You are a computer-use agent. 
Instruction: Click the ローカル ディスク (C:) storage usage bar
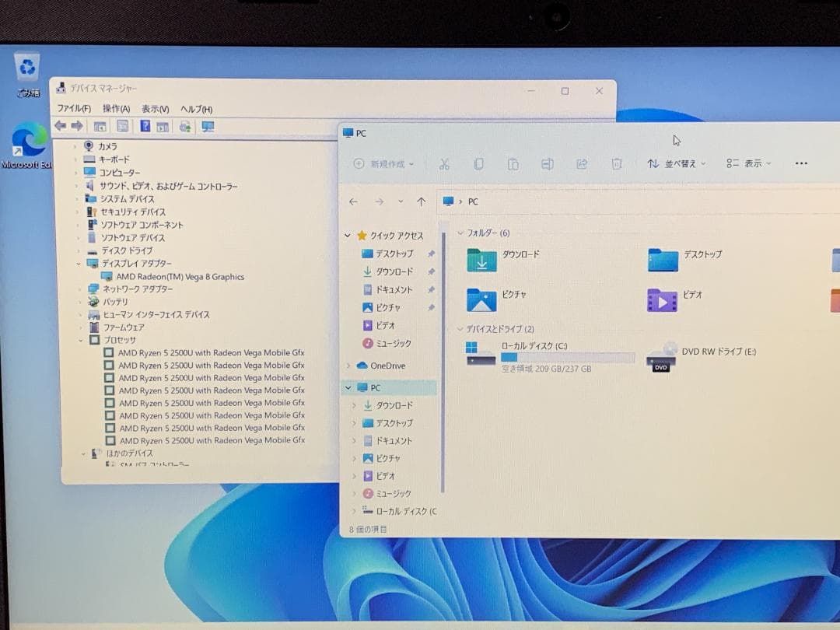567,358
